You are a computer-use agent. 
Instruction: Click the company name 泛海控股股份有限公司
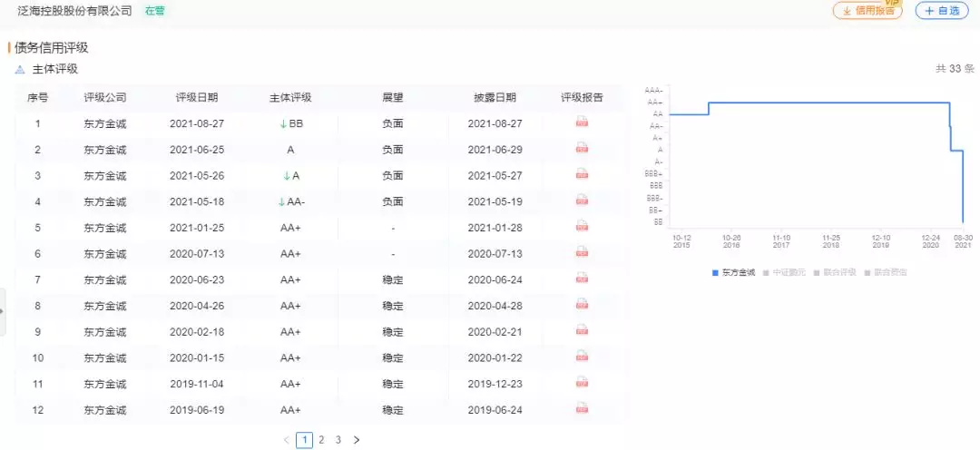(x=75, y=11)
